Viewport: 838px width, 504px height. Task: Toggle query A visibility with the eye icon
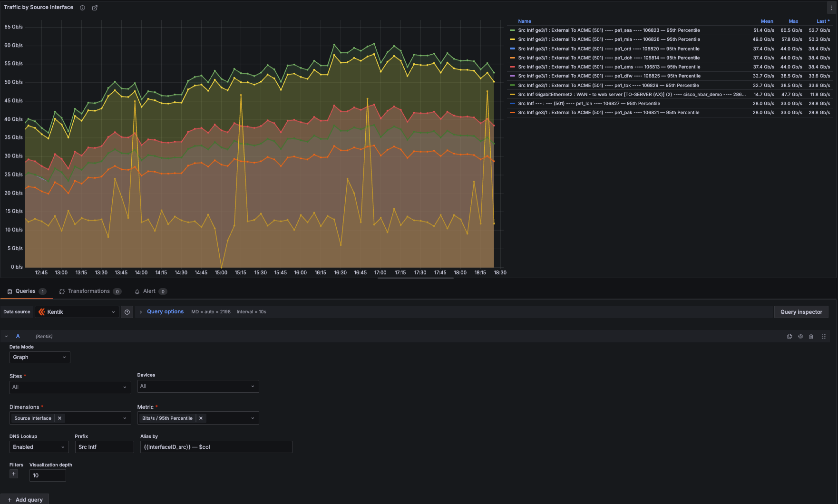[x=800, y=337]
